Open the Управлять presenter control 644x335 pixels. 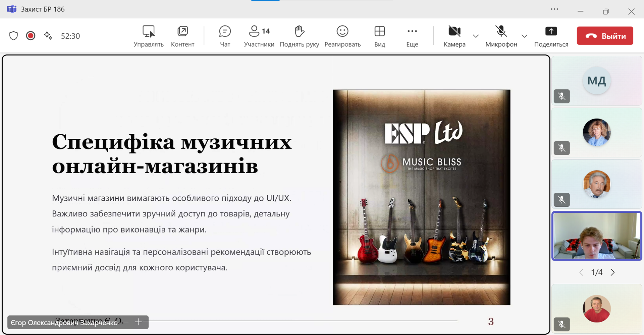tap(148, 36)
